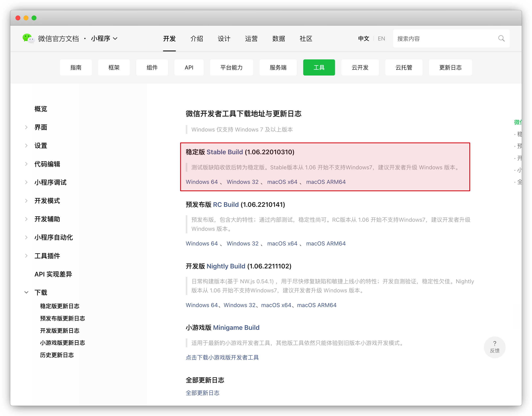Screen dimensions: 532x416
Task: Click the green macOS fullscreen button
Action: [34, 18]
